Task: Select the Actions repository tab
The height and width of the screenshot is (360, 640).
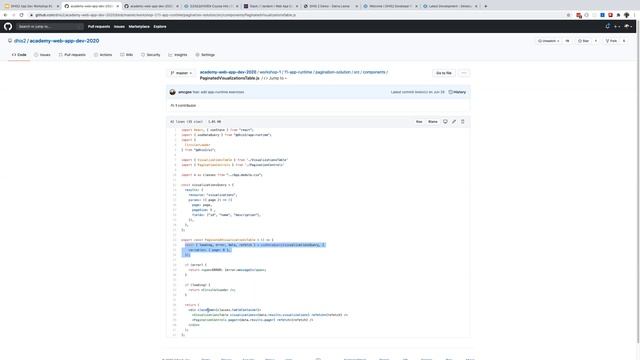Action: point(103,55)
